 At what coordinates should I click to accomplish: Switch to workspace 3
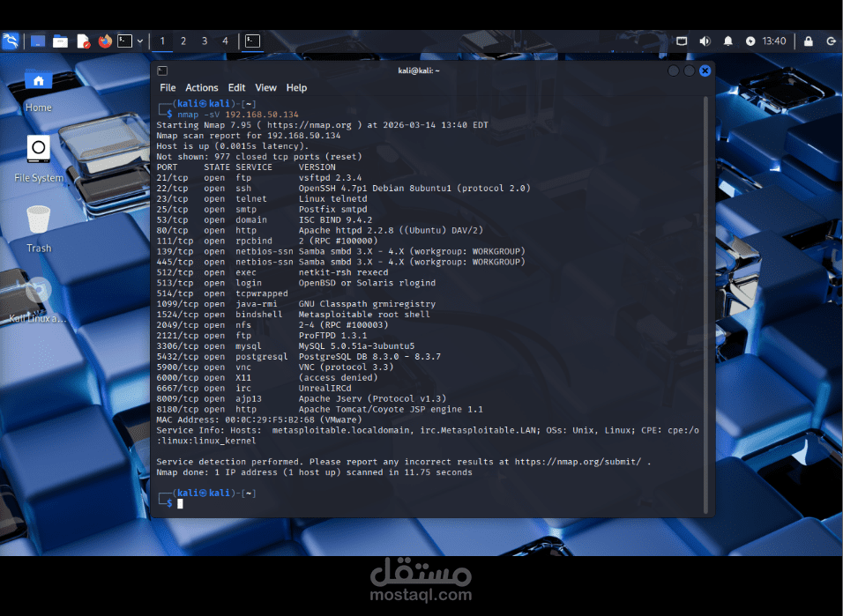click(205, 41)
